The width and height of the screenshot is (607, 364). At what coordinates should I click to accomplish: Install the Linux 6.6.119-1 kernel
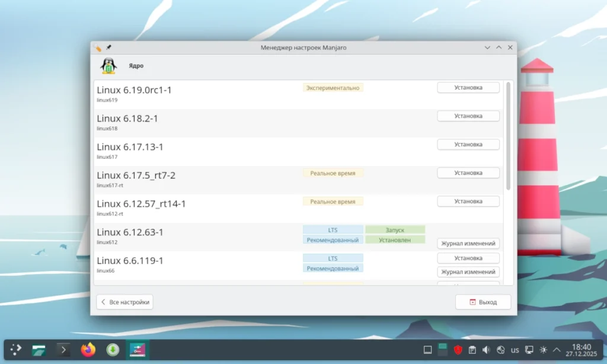(468, 258)
